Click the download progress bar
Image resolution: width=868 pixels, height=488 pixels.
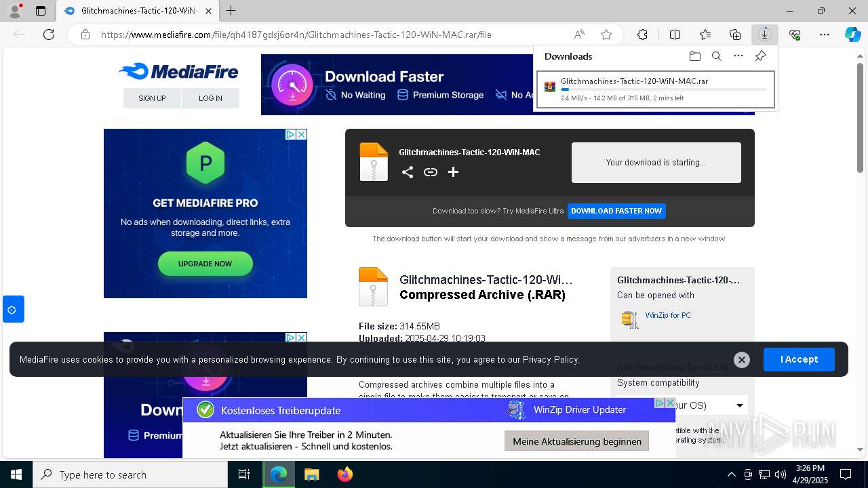click(x=663, y=89)
